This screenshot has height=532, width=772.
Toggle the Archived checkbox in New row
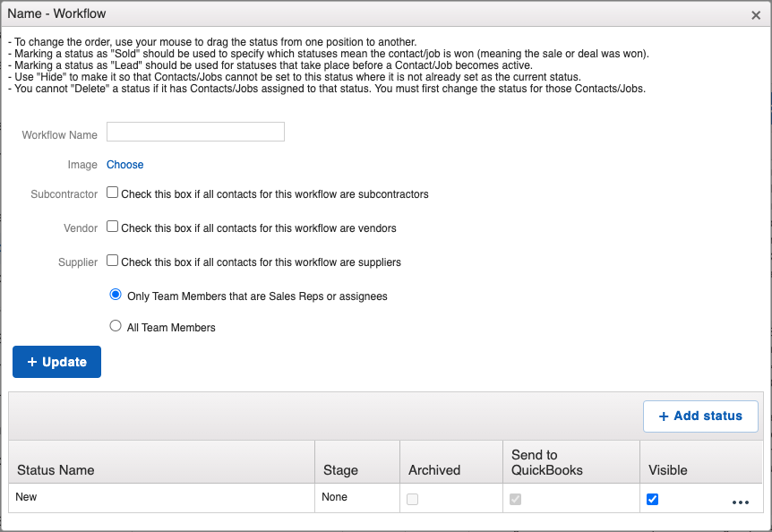[413, 500]
